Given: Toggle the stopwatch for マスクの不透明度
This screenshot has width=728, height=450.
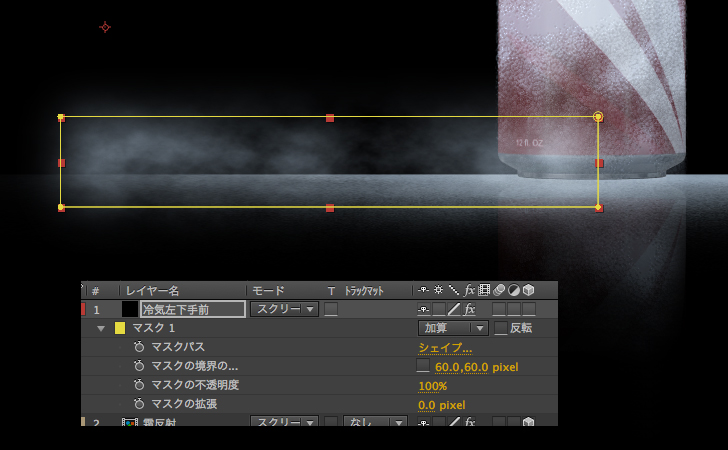Looking at the screenshot, I should pyautogui.click(x=139, y=386).
